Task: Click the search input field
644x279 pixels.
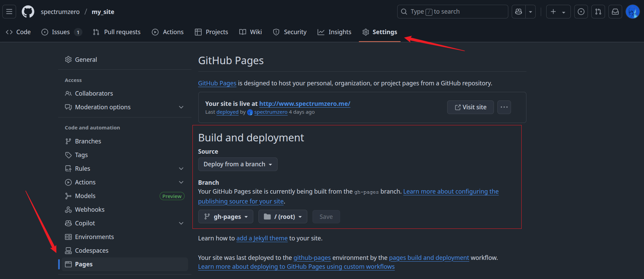Action: (452, 12)
